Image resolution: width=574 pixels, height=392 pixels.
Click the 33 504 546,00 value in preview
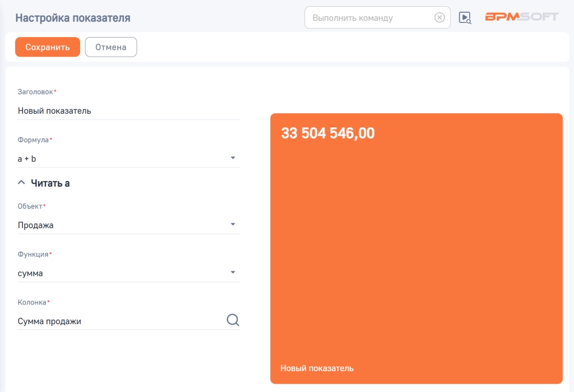(x=327, y=133)
